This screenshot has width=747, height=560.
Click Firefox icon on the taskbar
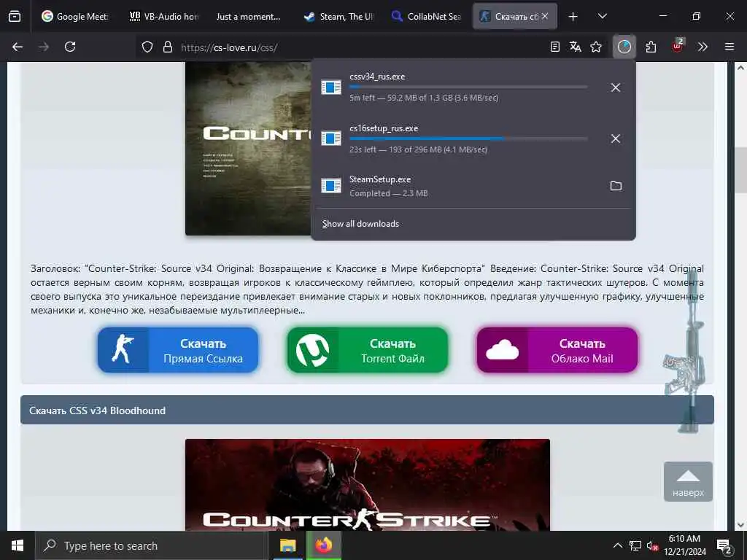324,545
